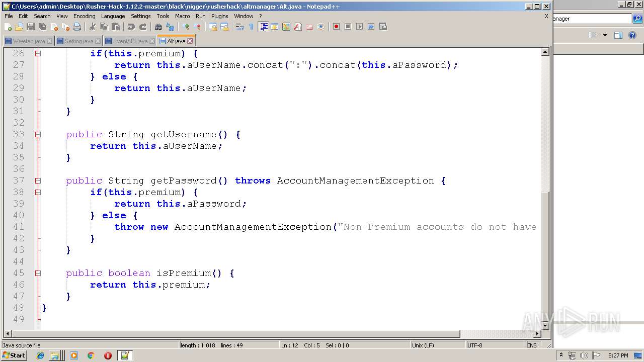
Task: Open the Macro menu
Action: [x=183, y=16]
